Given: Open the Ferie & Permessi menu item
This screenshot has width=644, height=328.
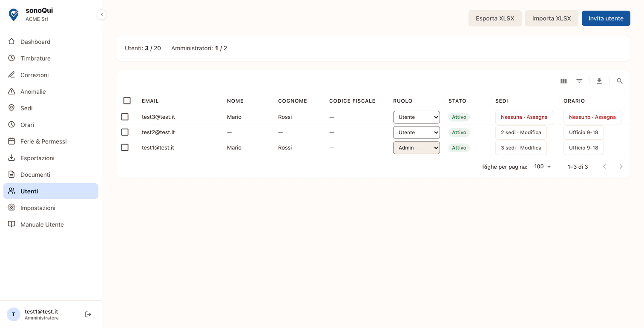Looking at the screenshot, I should (x=51, y=141).
